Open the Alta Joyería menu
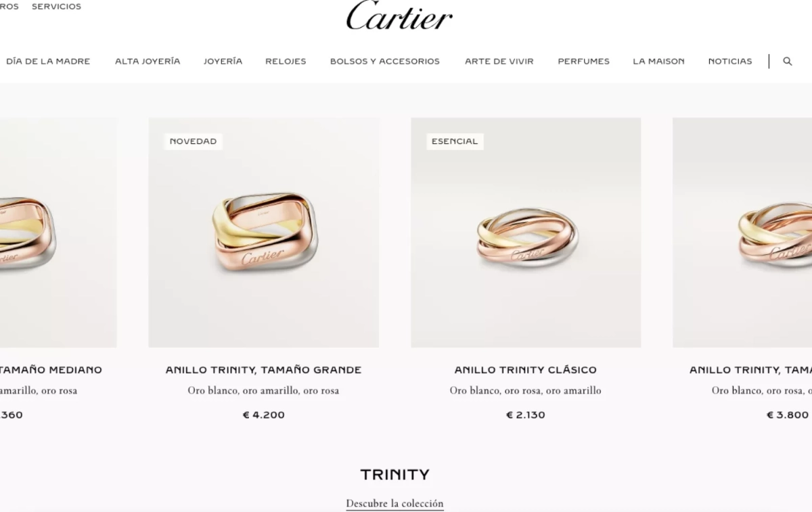 tap(148, 61)
